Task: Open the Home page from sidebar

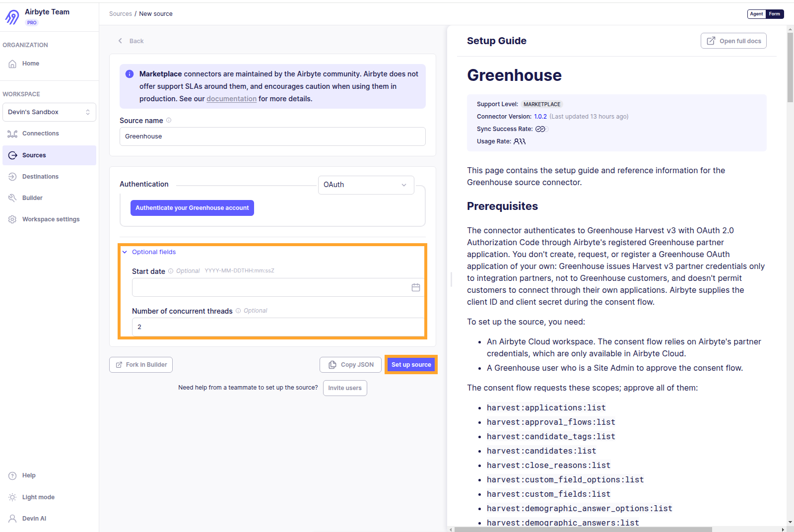Action: (x=49, y=64)
